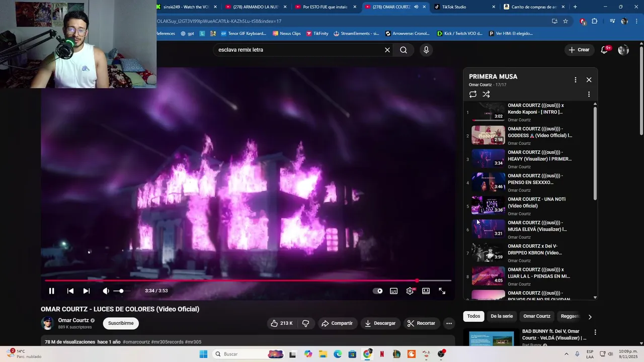Image resolution: width=644 pixels, height=362 pixels.
Task: Close the PRIMERA MUSA playlist panel
Action: pyautogui.click(x=589, y=80)
